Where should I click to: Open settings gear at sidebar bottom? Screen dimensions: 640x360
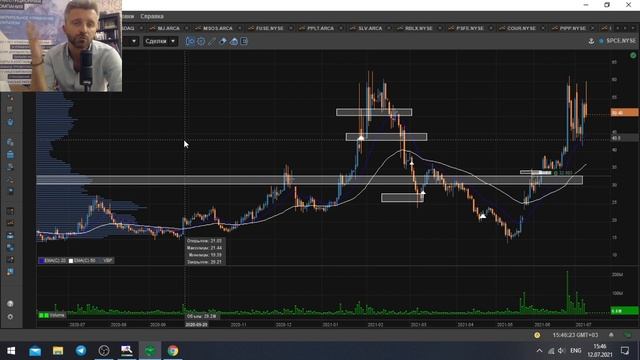(x=10, y=317)
